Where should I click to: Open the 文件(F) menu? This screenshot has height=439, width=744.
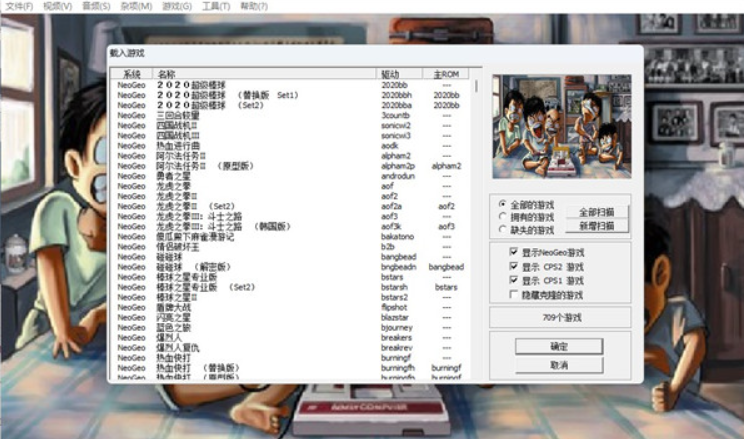[x=19, y=6]
